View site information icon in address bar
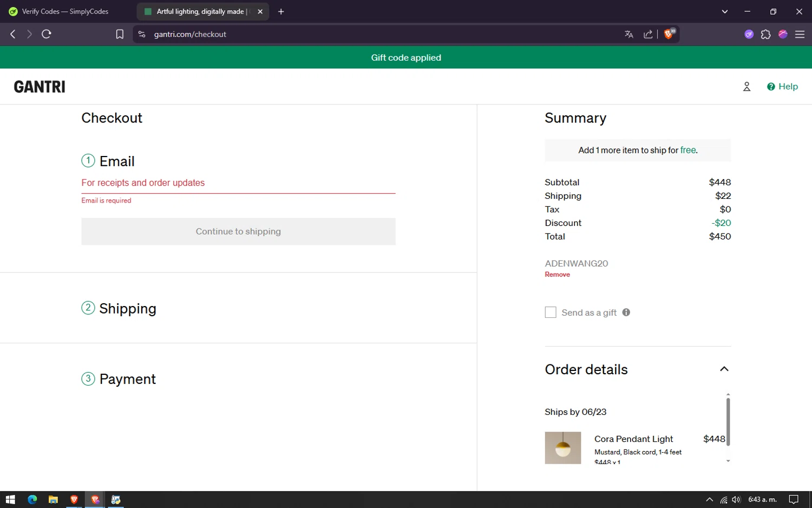Viewport: 812px width, 508px height. click(142, 34)
